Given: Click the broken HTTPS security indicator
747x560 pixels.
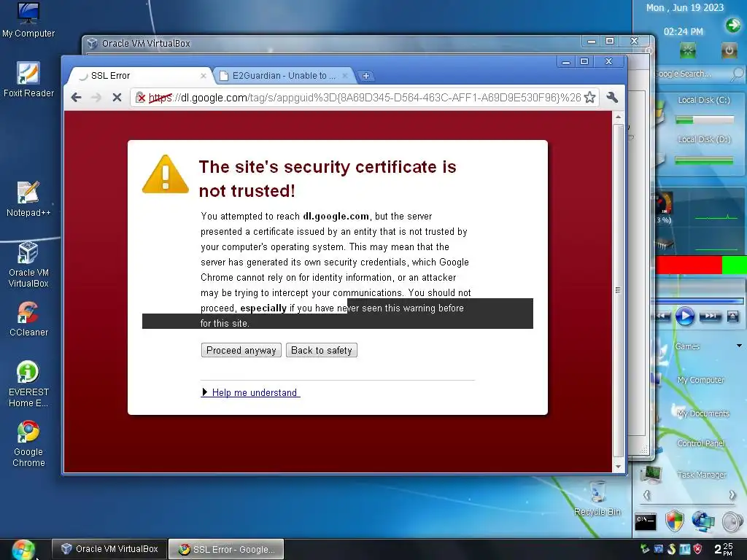Looking at the screenshot, I should pyautogui.click(x=141, y=98).
